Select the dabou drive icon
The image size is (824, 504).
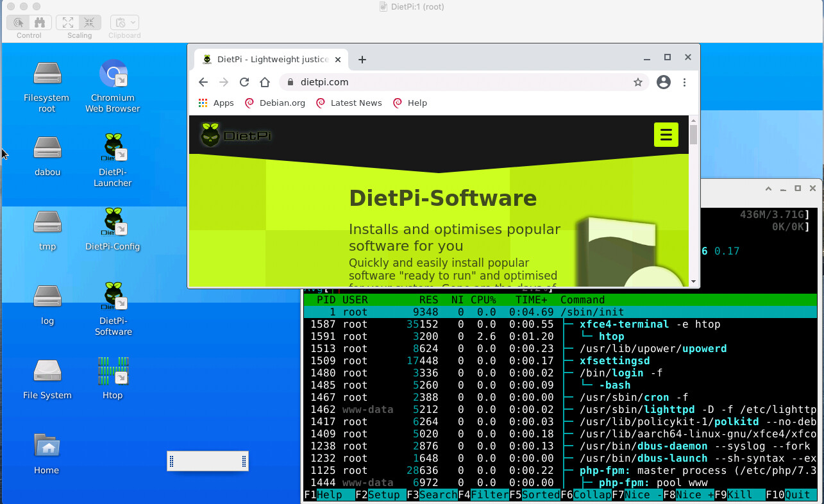(x=47, y=156)
